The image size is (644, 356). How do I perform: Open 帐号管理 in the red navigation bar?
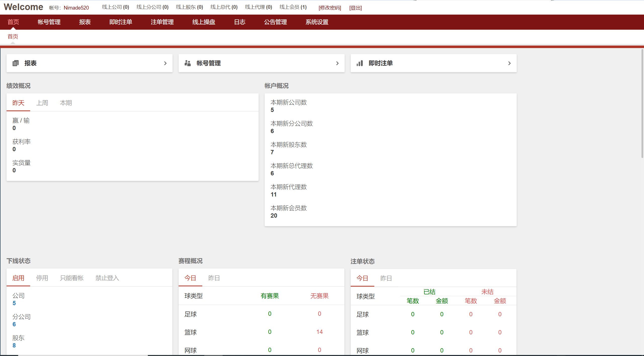(49, 22)
